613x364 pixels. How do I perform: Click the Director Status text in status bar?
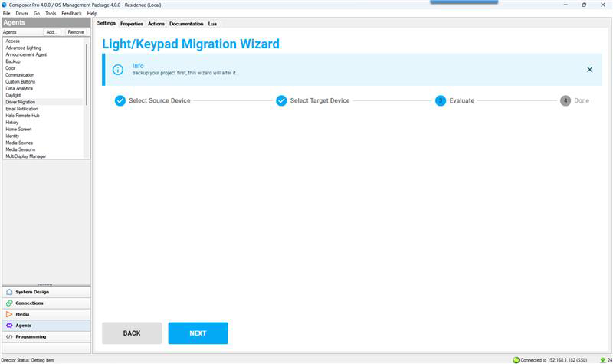28,360
